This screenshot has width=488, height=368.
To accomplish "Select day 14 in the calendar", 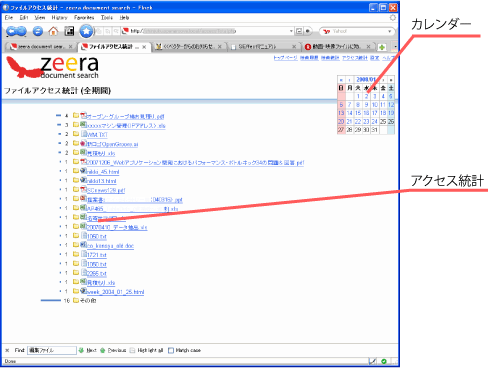I will click(x=349, y=113).
